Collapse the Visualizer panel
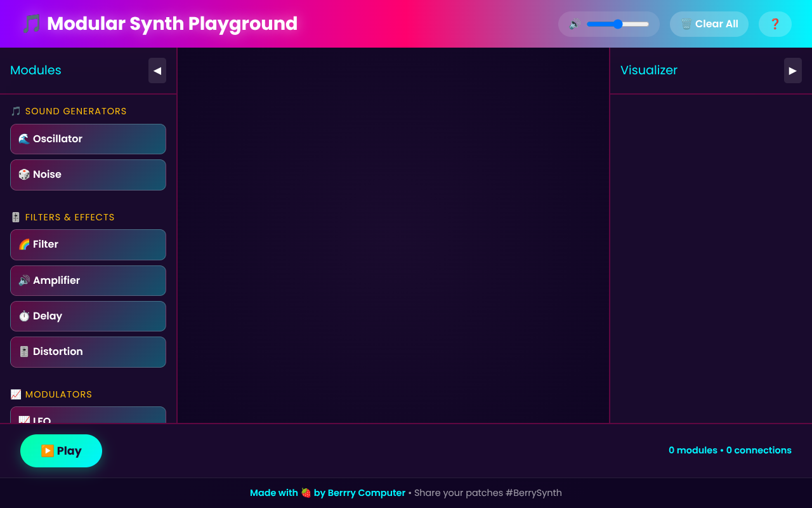The width and height of the screenshot is (812, 508). [792, 70]
